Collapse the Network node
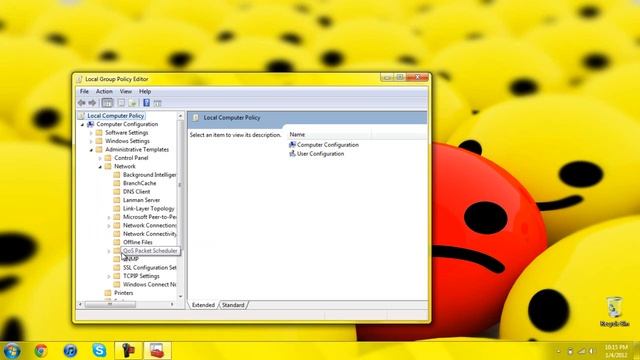The image size is (640, 360). click(100, 167)
